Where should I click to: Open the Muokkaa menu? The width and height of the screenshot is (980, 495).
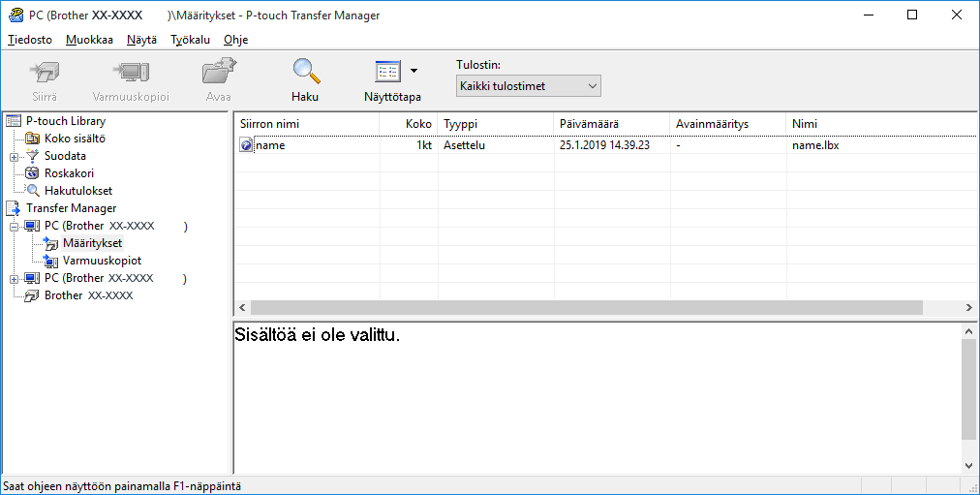pos(89,40)
